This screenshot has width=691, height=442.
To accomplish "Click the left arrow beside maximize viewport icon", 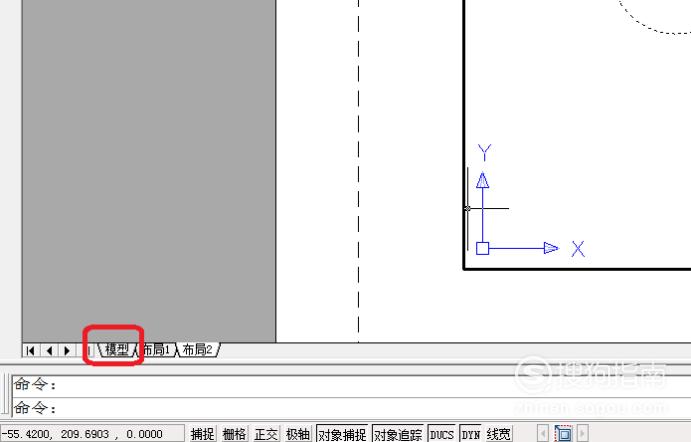I will pyautogui.click(x=543, y=434).
